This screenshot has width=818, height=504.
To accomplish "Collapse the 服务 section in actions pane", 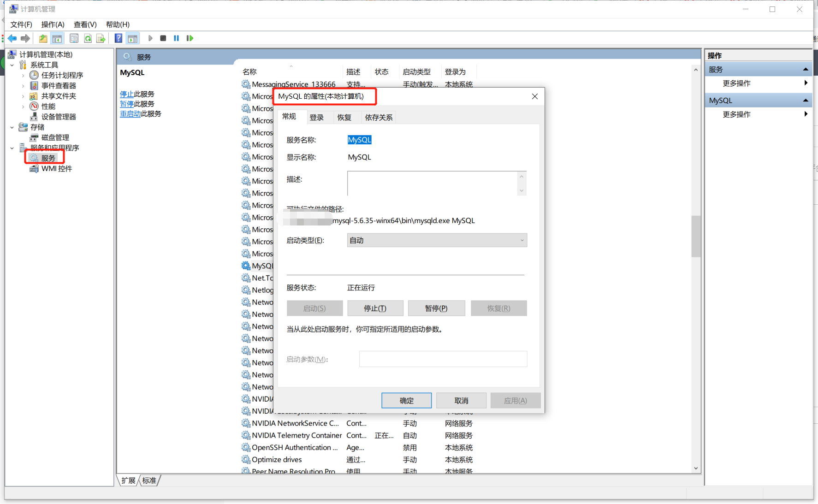I will (x=806, y=70).
